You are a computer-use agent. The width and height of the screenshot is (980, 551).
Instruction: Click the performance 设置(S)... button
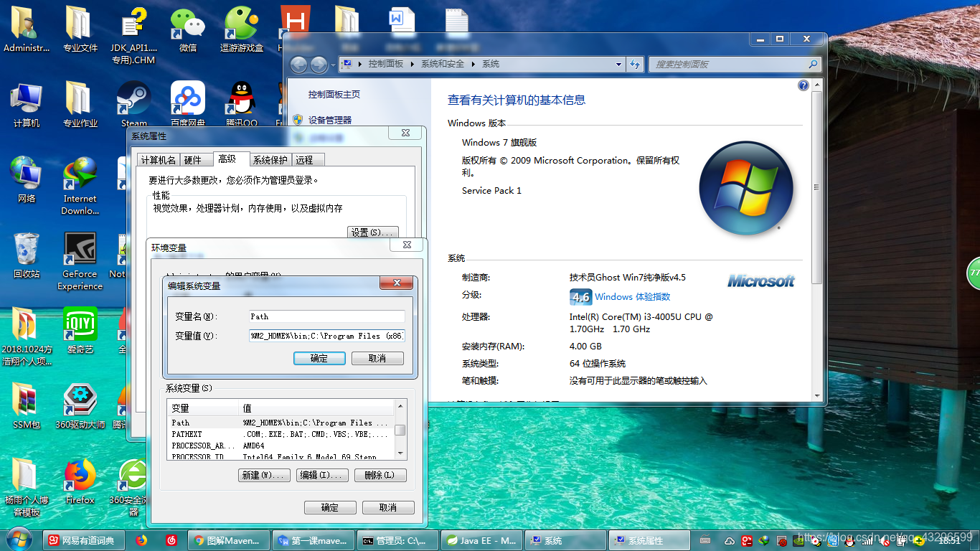coord(372,232)
